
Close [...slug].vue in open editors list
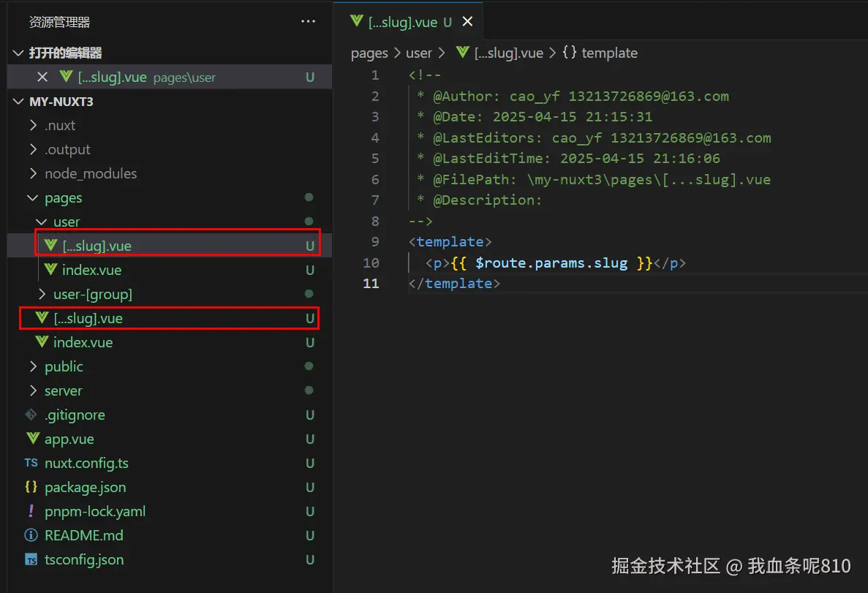[42, 77]
